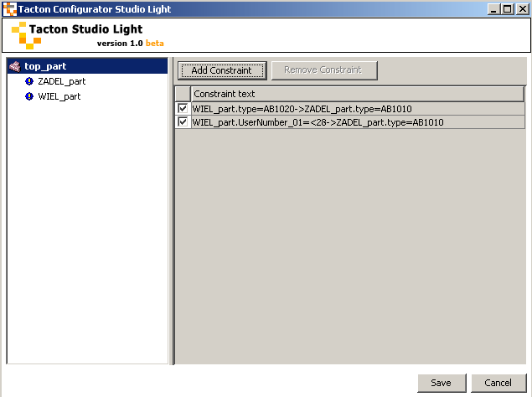This screenshot has width=532, height=397.
Task: Select top_part in the tree
Action: click(x=45, y=66)
